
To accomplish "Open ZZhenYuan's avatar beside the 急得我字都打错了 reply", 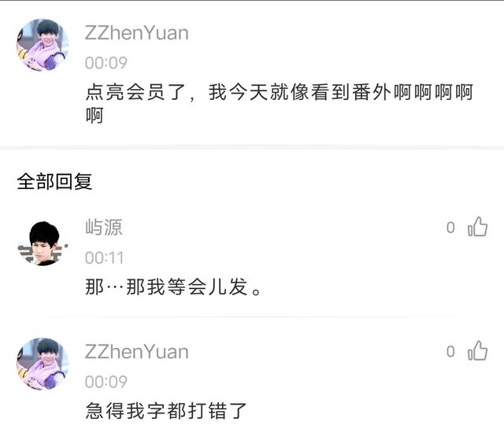I will [43, 364].
